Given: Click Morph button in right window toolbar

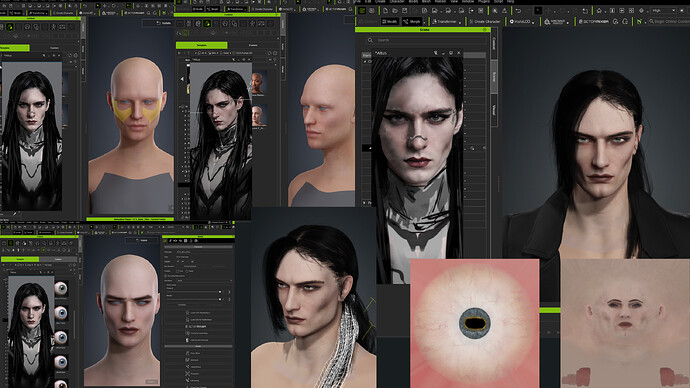Looking at the screenshot, I should coord(412,21).
